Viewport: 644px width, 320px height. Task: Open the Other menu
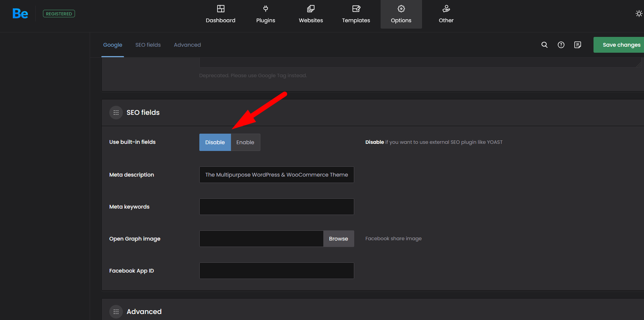446,14
